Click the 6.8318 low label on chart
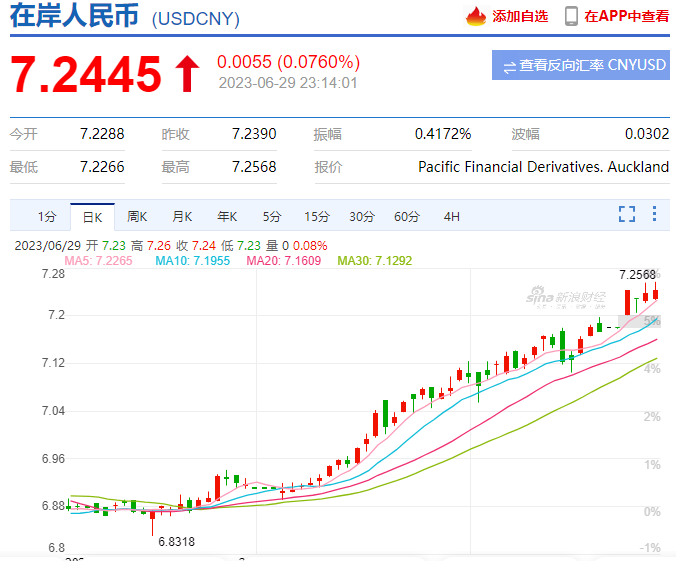Image resolution: width=676 pixels, height=561 pixels. (177, 541)
